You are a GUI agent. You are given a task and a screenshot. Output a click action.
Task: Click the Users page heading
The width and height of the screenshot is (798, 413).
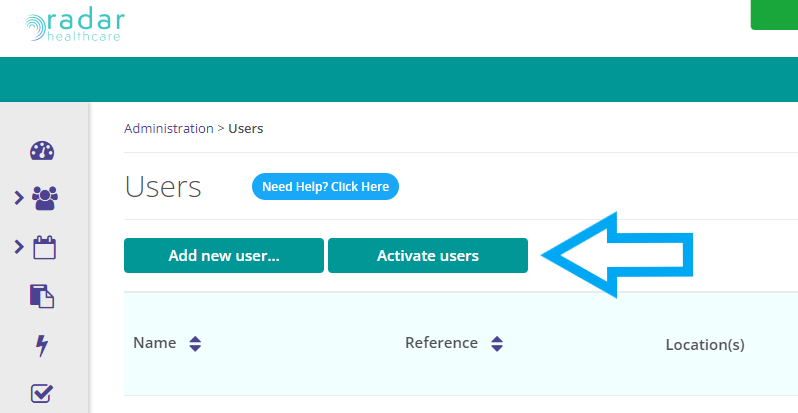(163, 187)
